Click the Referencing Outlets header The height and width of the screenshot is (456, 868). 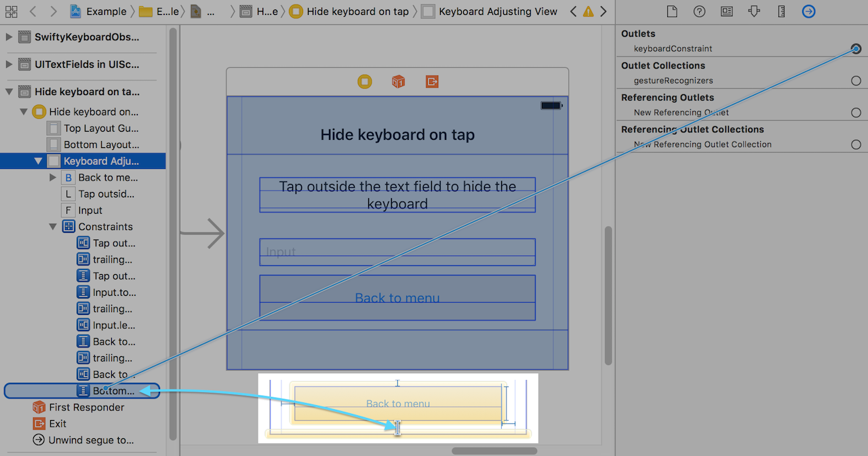click(x=667, y=97)
